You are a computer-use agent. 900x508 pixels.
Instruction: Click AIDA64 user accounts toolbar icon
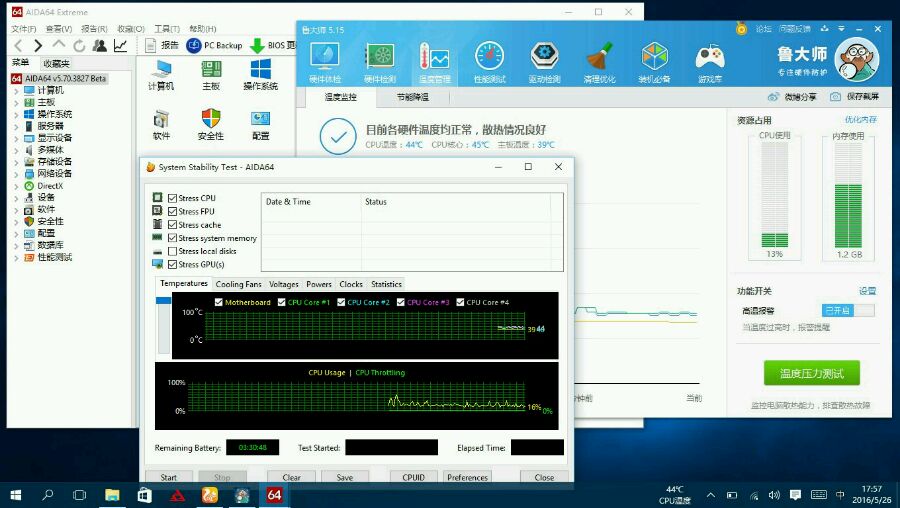click(x=100, y=45)
